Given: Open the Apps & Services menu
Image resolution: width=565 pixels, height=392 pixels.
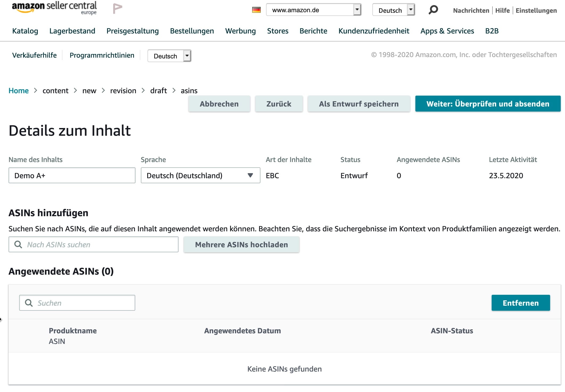Looking at the screenshot, I should tap(447, 31).
